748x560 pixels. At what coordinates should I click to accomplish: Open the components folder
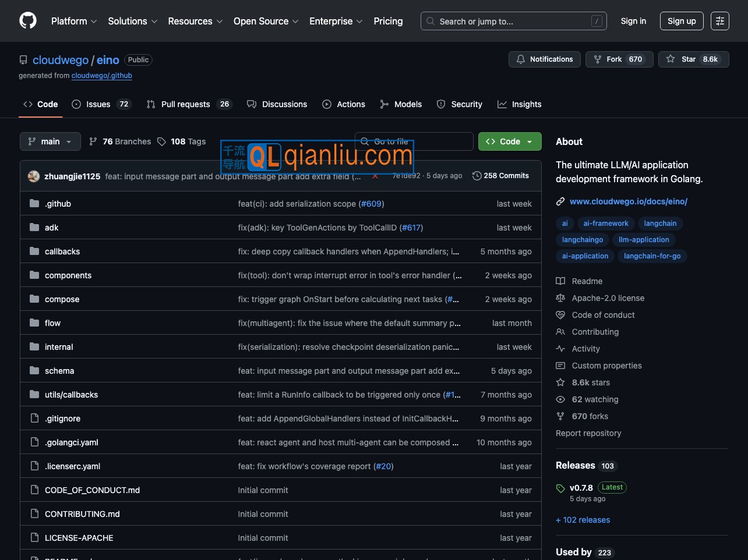(68, 275)
